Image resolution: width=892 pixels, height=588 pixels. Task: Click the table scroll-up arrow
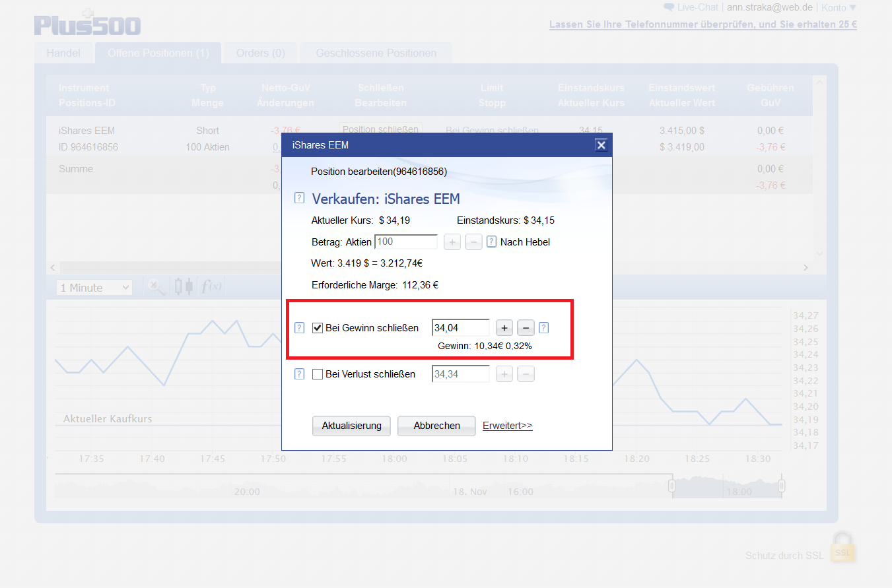[819, 82]
